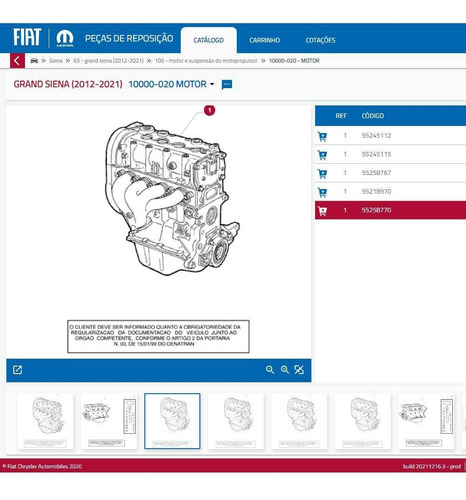Fit the diagram to view

tap(299, 370)
